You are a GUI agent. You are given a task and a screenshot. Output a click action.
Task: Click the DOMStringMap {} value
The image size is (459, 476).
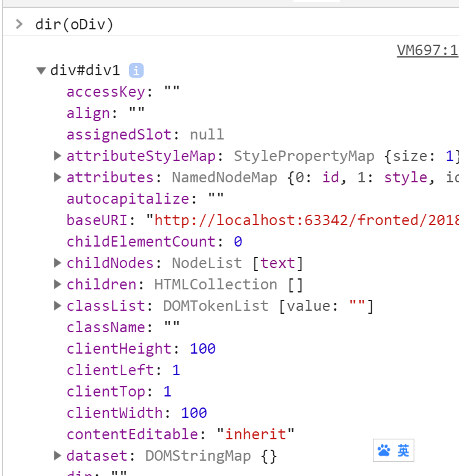tap(211, 456)
